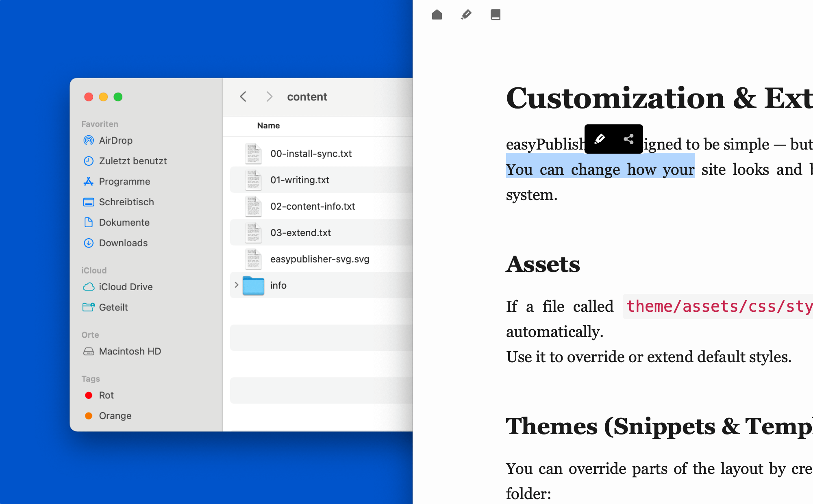Go back with Finder back chevron
This screenshot has height=504, width=813.
243,97
